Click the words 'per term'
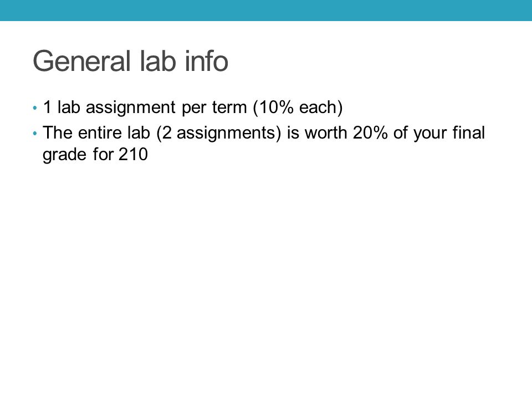 214,108
